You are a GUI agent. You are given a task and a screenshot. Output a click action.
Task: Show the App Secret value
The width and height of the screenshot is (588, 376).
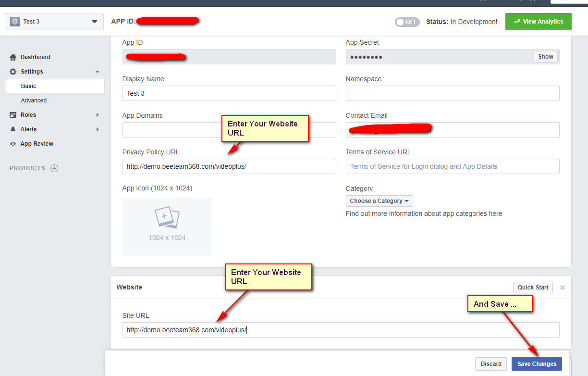[545, 57]
